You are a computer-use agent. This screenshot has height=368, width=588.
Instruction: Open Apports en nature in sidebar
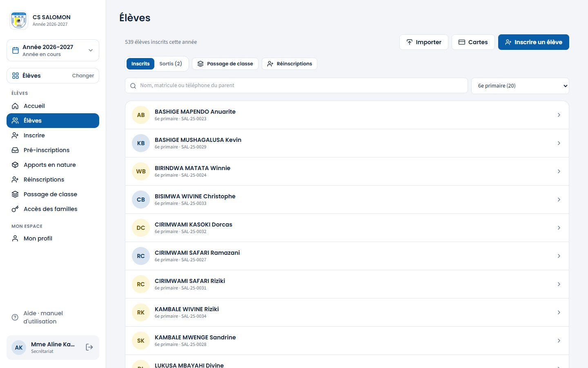point(53,165)
